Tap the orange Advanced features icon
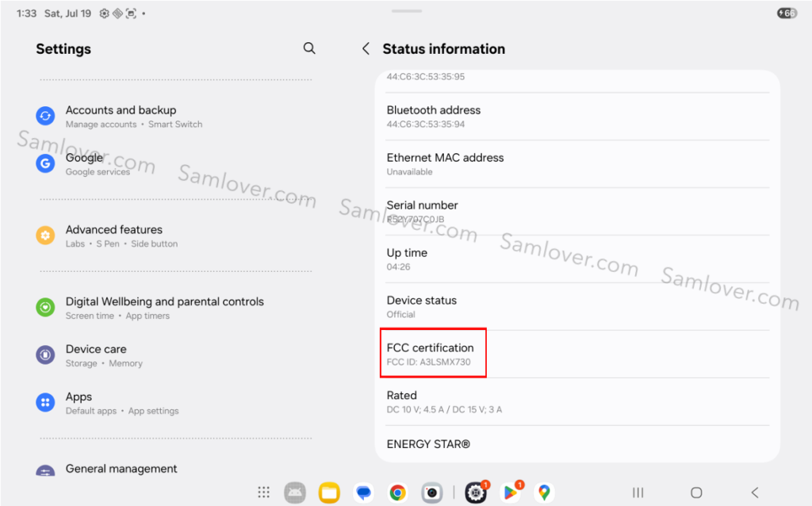The image size is (812, 506). tap(45, 235)
